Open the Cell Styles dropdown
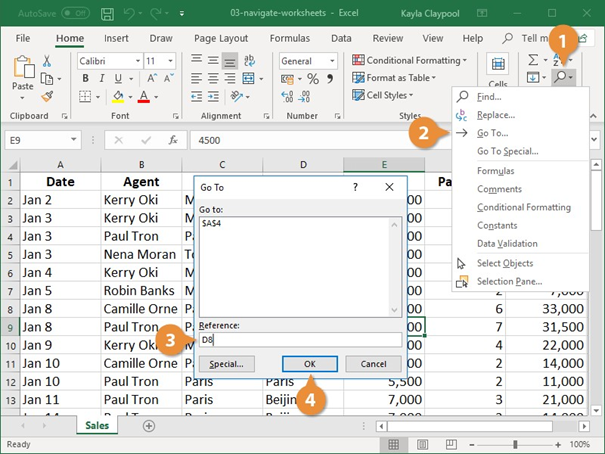Viewport: 605px width, 454px height. click(382, 95)
